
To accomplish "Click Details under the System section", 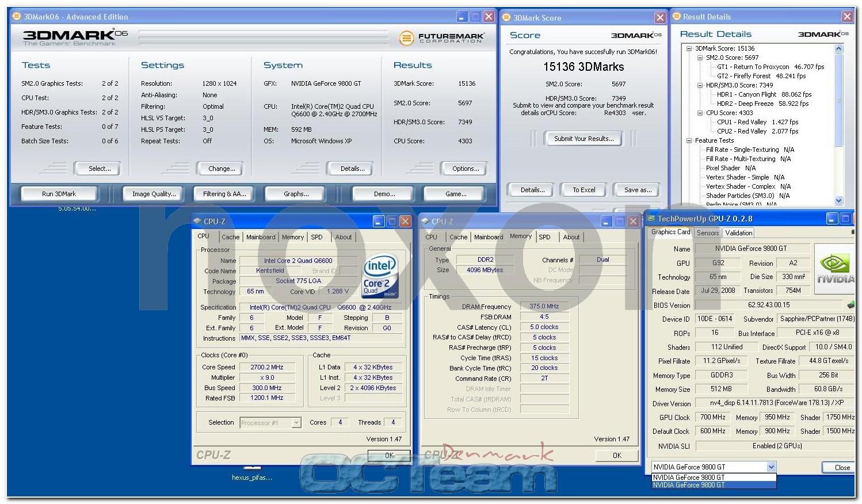I will pos(352,169).
